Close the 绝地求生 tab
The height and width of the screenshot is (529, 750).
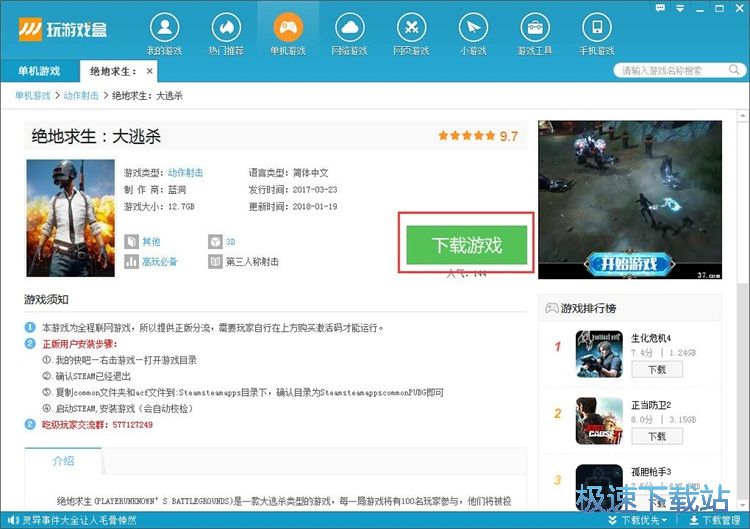(x=150, y=71)
